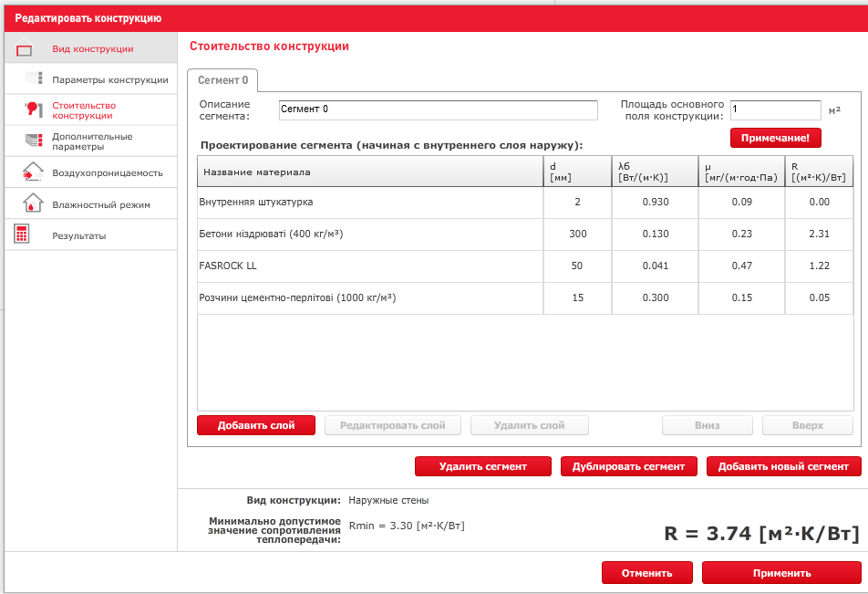Click the Площадь основного поля input
The height and width of the screenshot is (594, 868).
[775, 109]
